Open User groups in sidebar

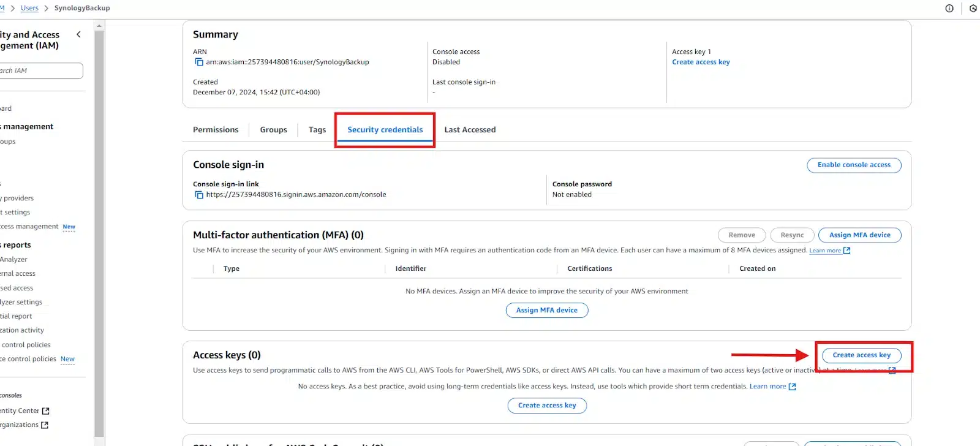(x=8, y=142)
